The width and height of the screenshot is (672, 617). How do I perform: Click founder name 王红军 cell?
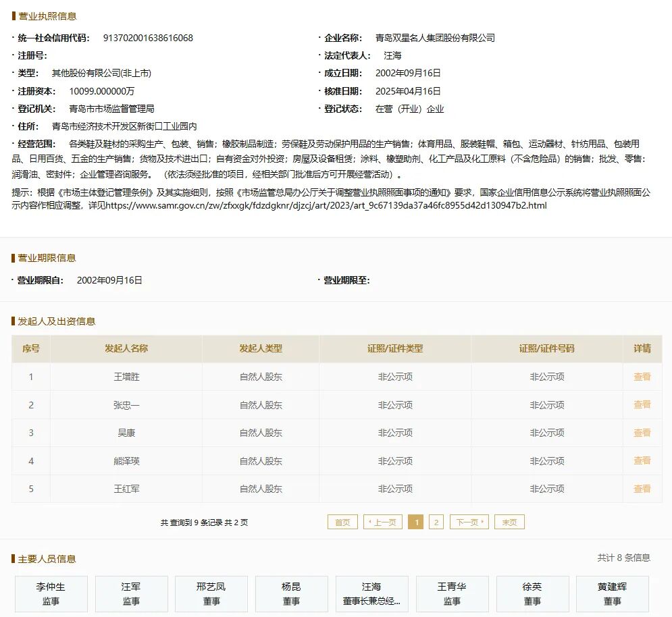126,489
